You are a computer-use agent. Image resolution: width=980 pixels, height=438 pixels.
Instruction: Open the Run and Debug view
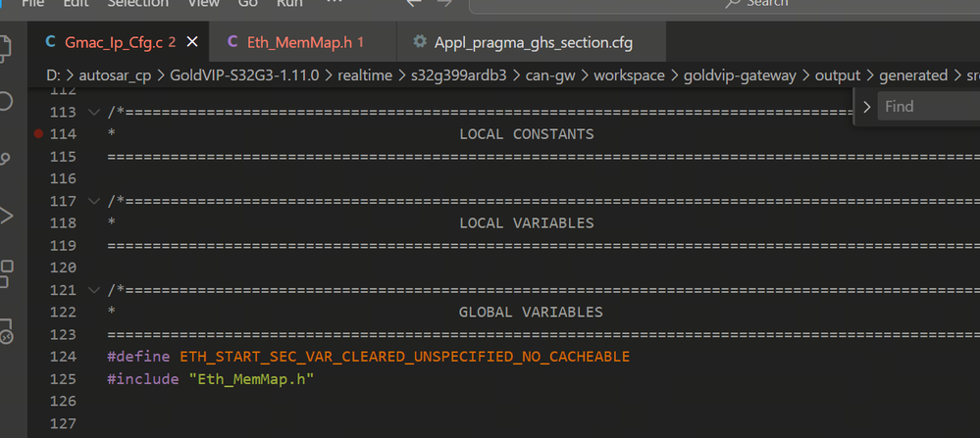point(5,214)
